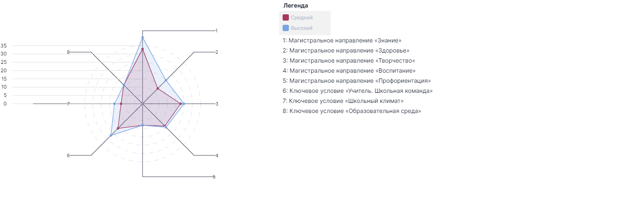The image size is (644, 210).
Task: Click the Высокий point on axis 2
Action: coord(166,80)
